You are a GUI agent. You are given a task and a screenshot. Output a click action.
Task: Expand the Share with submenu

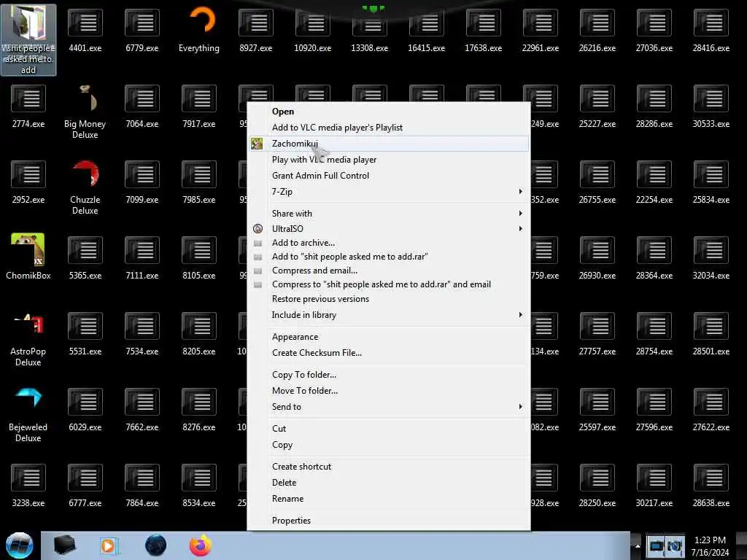click(389, 214)
